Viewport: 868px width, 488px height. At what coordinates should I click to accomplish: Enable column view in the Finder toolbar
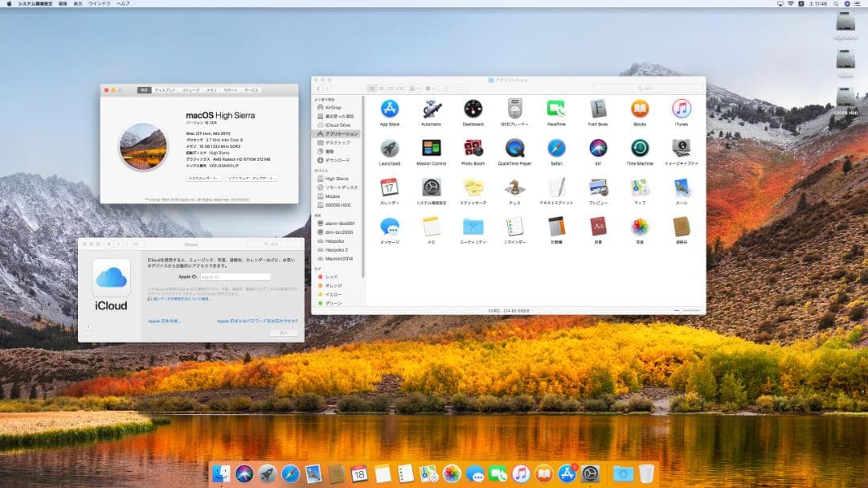pos(391,88)
